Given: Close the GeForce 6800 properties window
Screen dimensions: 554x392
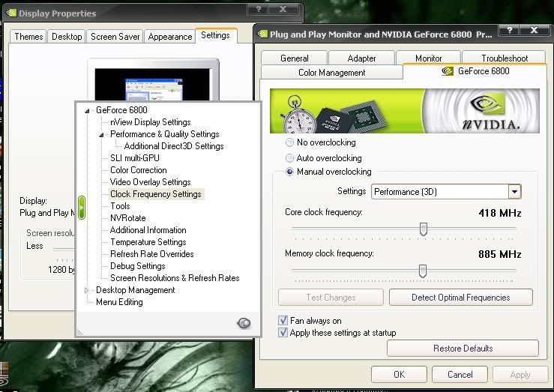Looking at the screenshot, I should (535, 31).
